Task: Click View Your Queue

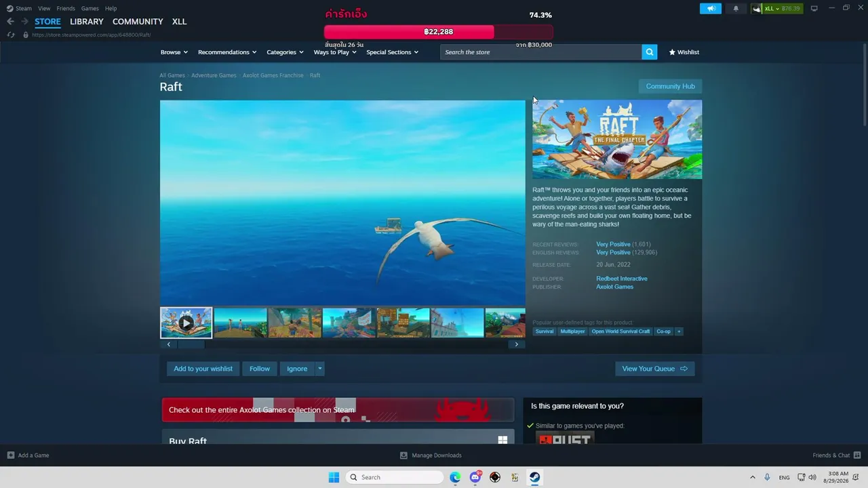Action: (x=654, y=369)
